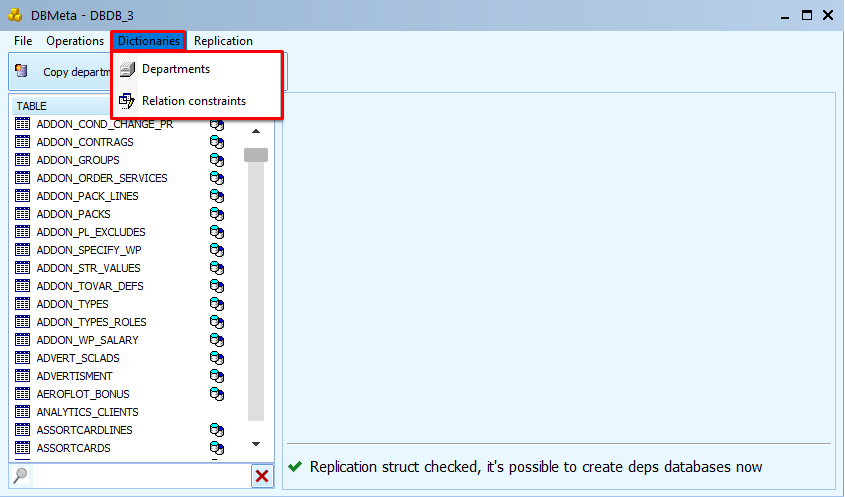Viewport: 845px width, 497px height.
Task: Click the table list scrollbar thumb
Action: [x=256, y=155]
